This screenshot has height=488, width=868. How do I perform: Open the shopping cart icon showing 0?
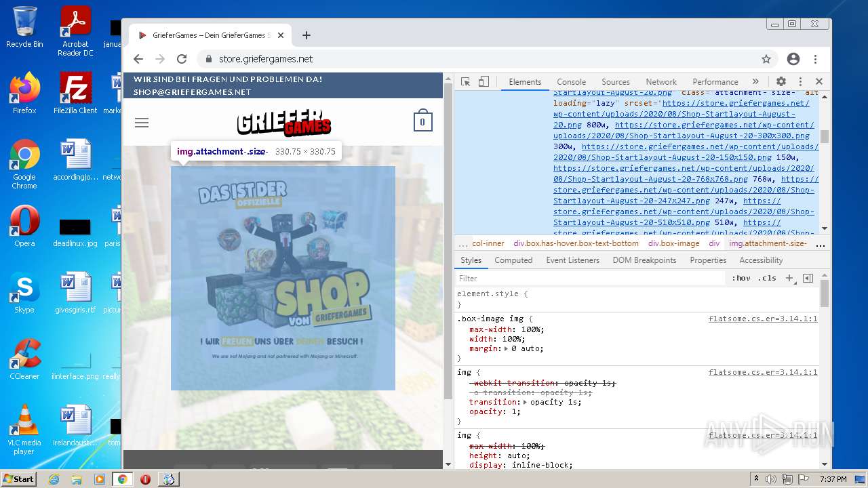point(422,121)
